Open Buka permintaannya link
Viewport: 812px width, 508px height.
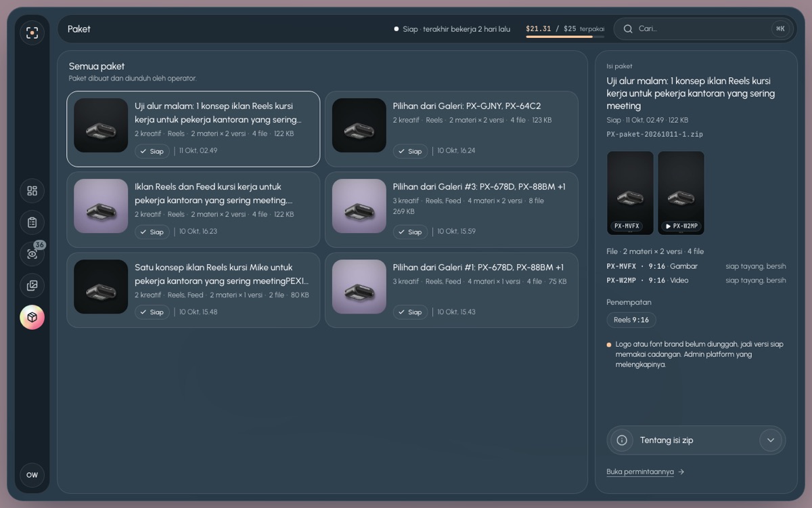[640, 472]
